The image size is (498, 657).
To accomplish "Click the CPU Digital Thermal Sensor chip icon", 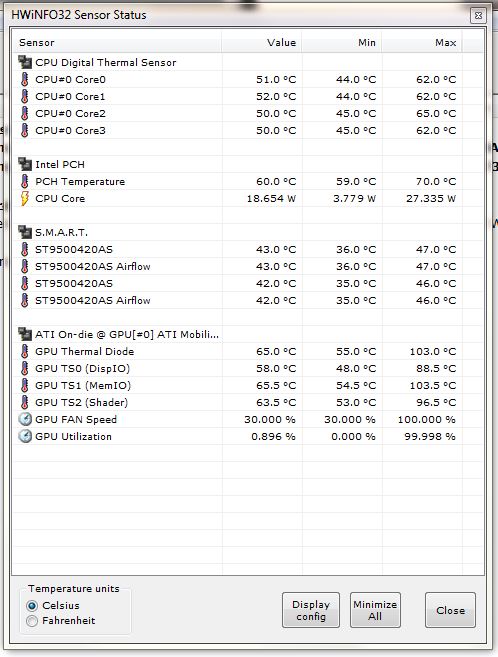I will click(25, 62).
